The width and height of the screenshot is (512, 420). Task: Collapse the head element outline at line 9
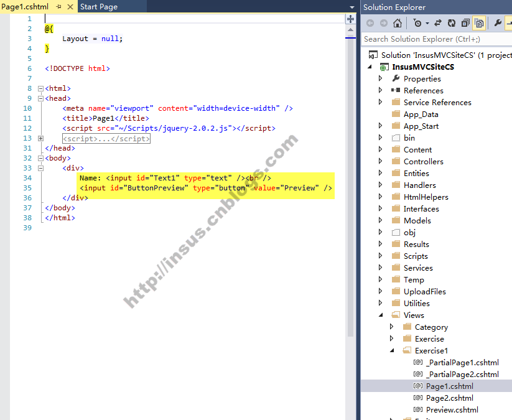pyautogui.click(x=40, y=98)
